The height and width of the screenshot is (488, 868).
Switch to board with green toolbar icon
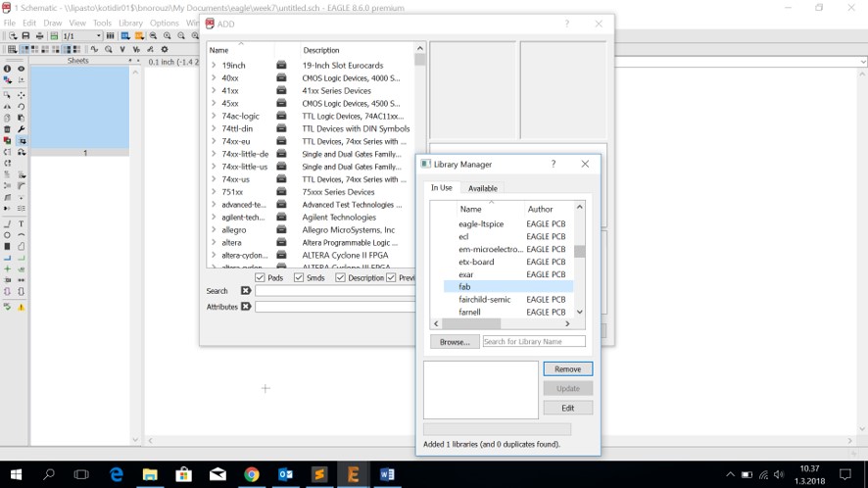coord(54,36)
